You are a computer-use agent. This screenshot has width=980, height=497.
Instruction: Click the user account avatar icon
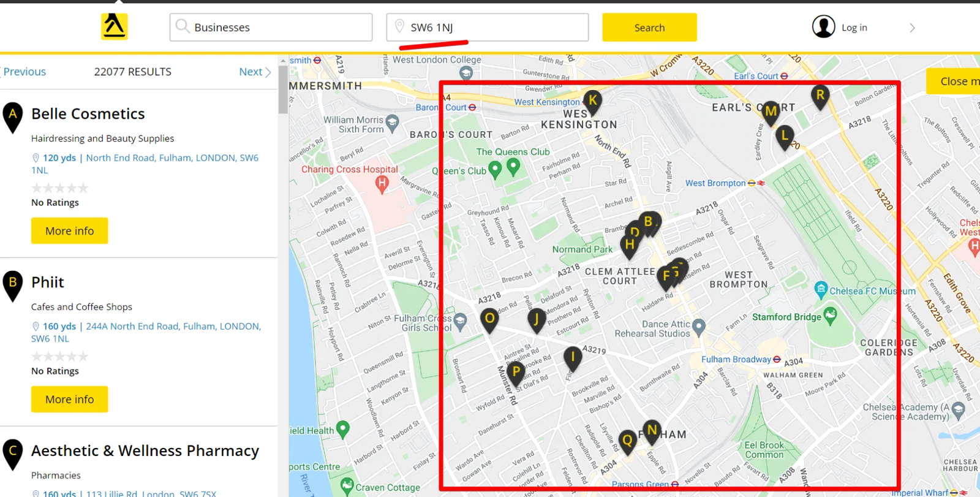click(823, 27)
